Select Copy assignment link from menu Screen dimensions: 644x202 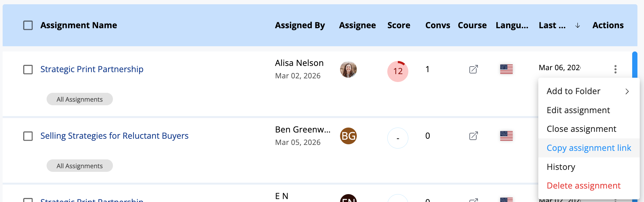(589, 148)
